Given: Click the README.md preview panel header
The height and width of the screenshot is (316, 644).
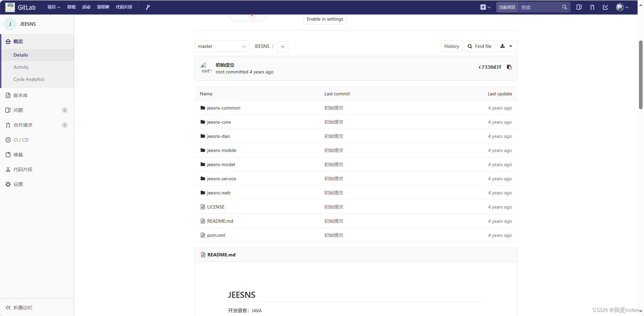Looking at the screenshot, I should pyautogui.click(x=356, y=255).
